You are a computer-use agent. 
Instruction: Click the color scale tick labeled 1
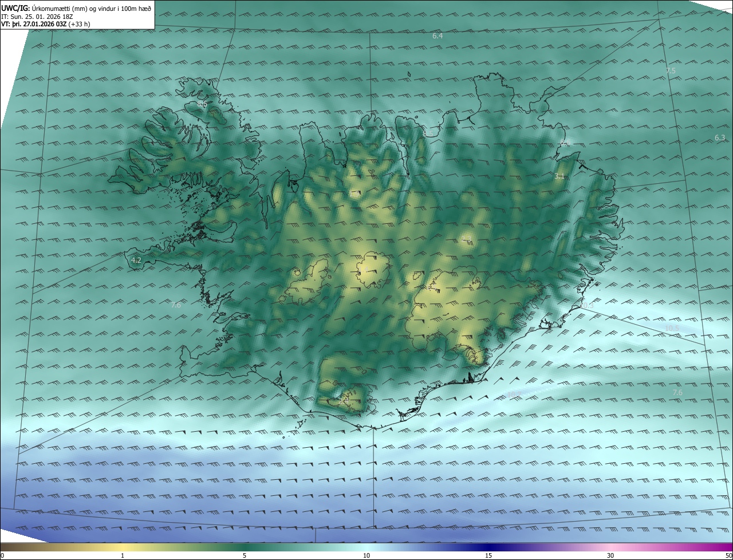[123, 555]
